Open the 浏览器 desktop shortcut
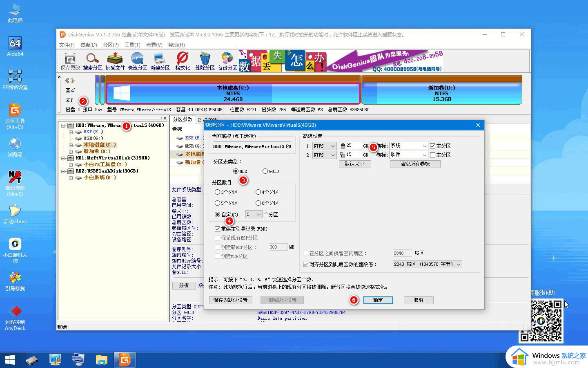This screenshot has width=588, height=368. [x=15, y=147]
